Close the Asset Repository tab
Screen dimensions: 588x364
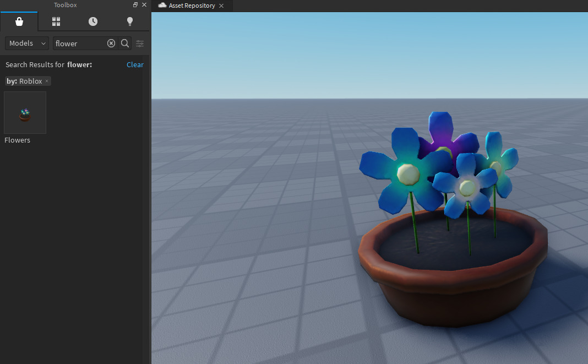click(222, 6)
